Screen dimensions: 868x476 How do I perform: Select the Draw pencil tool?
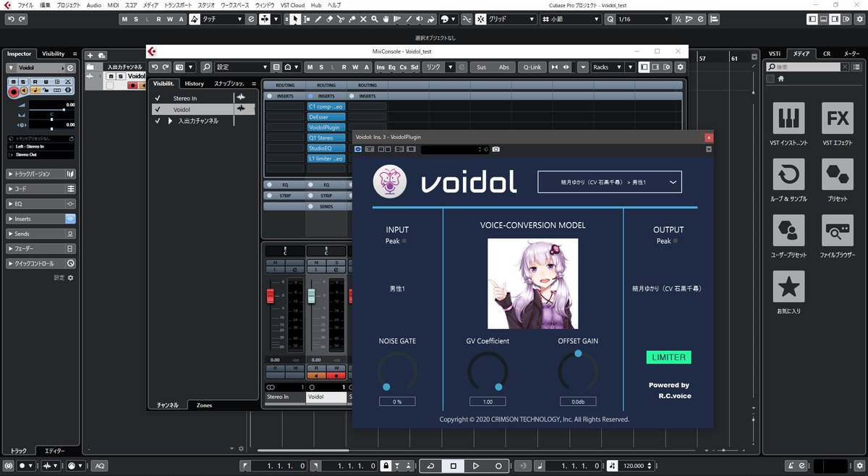(x=318, y=19)
